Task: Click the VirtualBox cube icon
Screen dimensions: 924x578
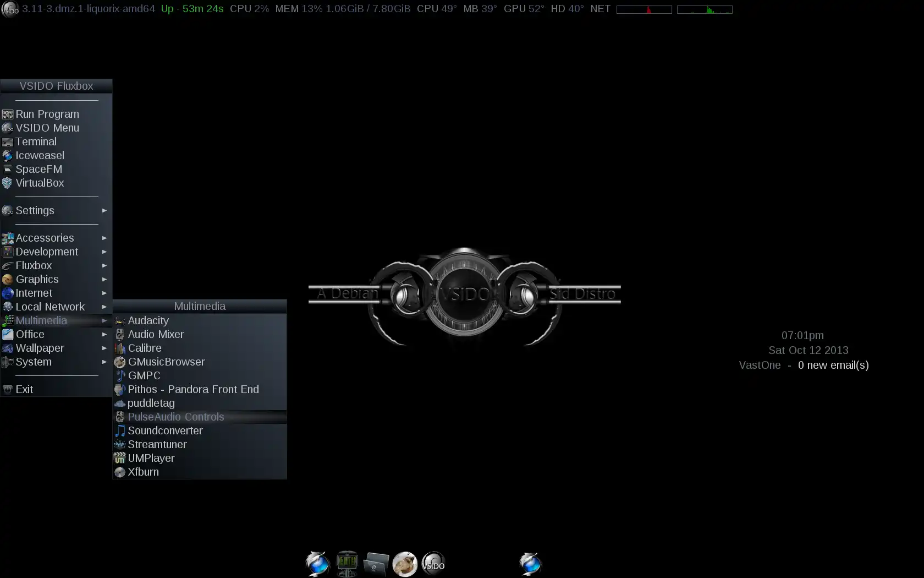Action: pos(8,183)
